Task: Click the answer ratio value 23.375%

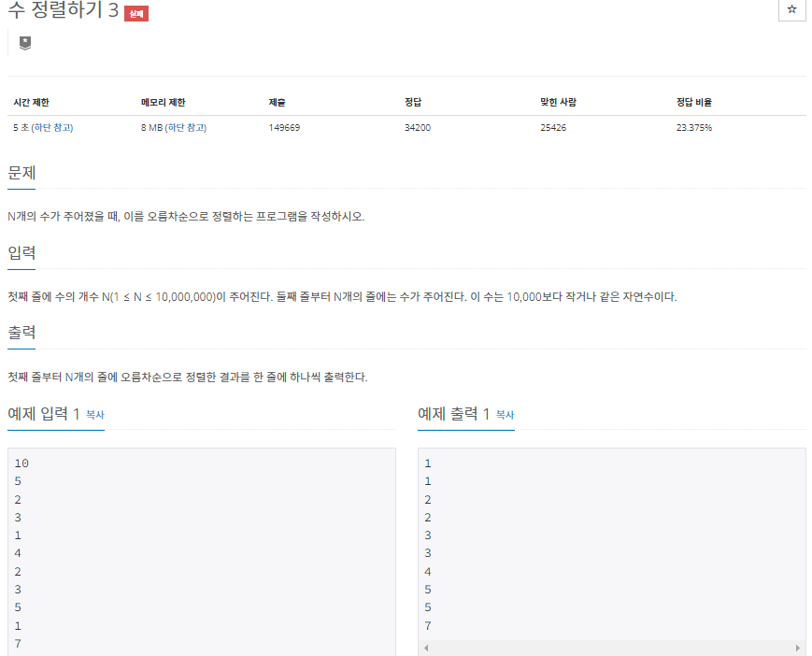Action: click(694, 127)
